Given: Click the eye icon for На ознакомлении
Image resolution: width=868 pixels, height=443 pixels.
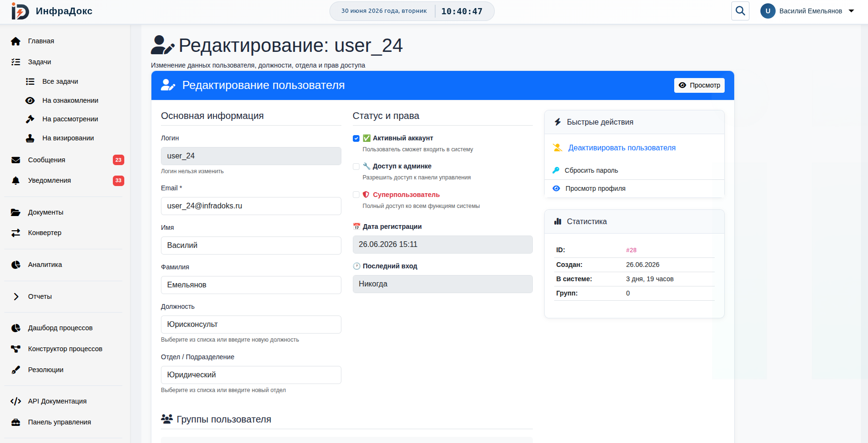Looking at the screenshot, I should pyautogui.click(x=30, y=100).
